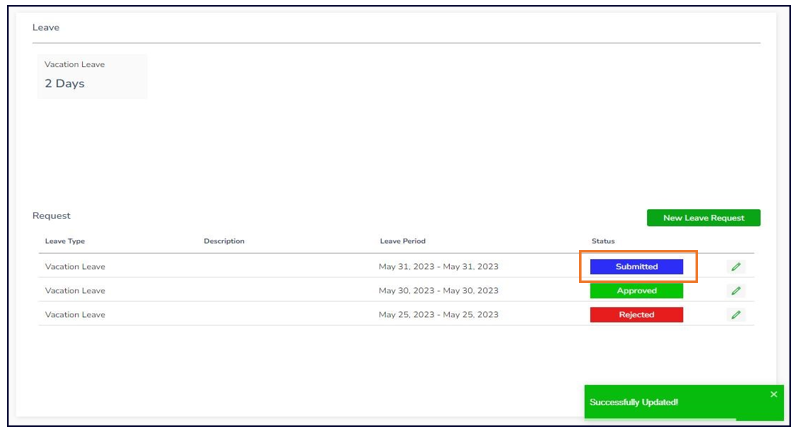
Task: Select the May 25, 2023 leave period
Action: click(x=438, y=314)
